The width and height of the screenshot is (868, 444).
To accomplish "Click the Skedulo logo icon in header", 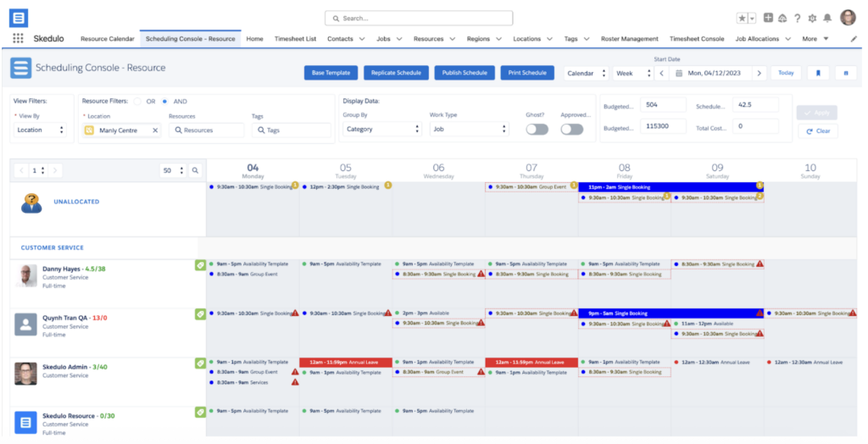I will coord(19,19).
